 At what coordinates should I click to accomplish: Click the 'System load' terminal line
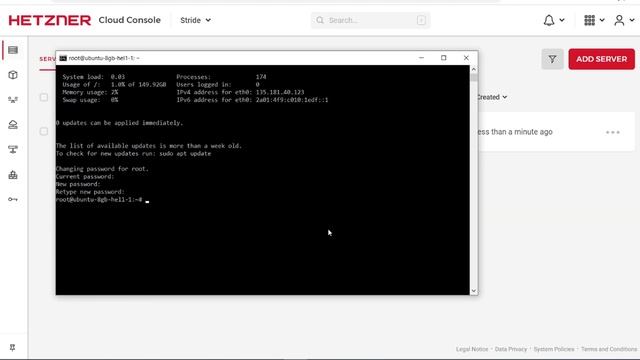click(x=94, y=77)
